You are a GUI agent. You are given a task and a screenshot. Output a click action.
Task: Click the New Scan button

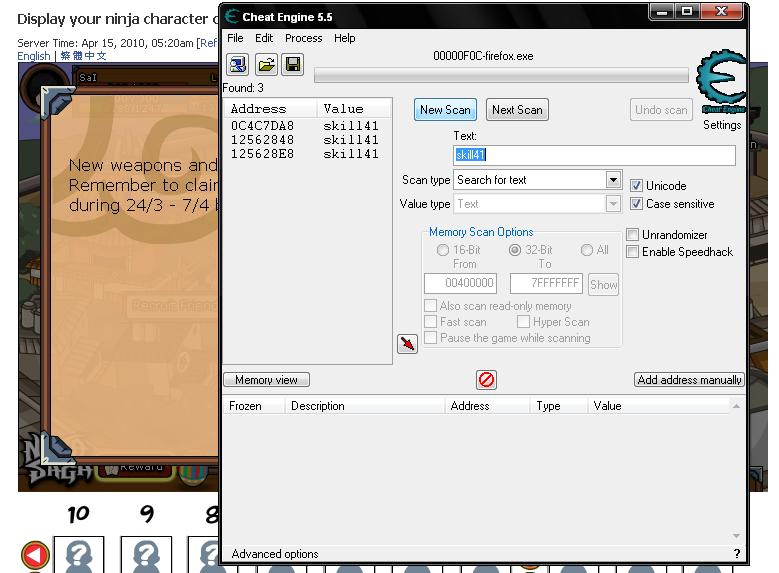(x=445, y=110)
